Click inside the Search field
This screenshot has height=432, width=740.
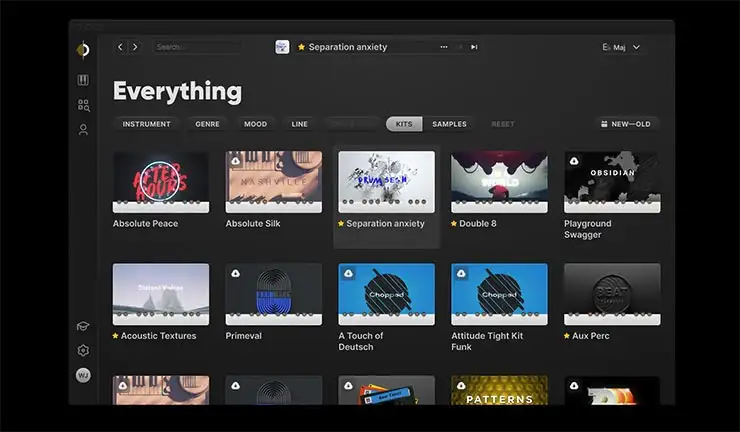pos(197,47)
